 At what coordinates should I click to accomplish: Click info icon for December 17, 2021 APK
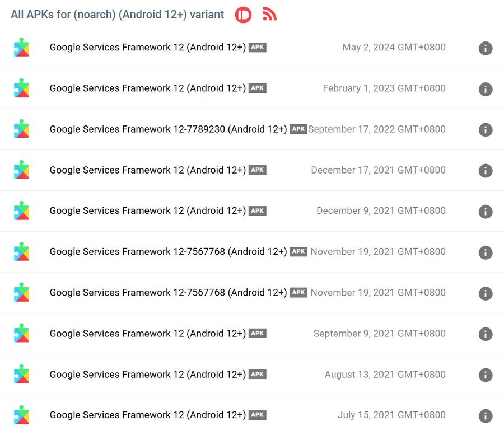486,171
